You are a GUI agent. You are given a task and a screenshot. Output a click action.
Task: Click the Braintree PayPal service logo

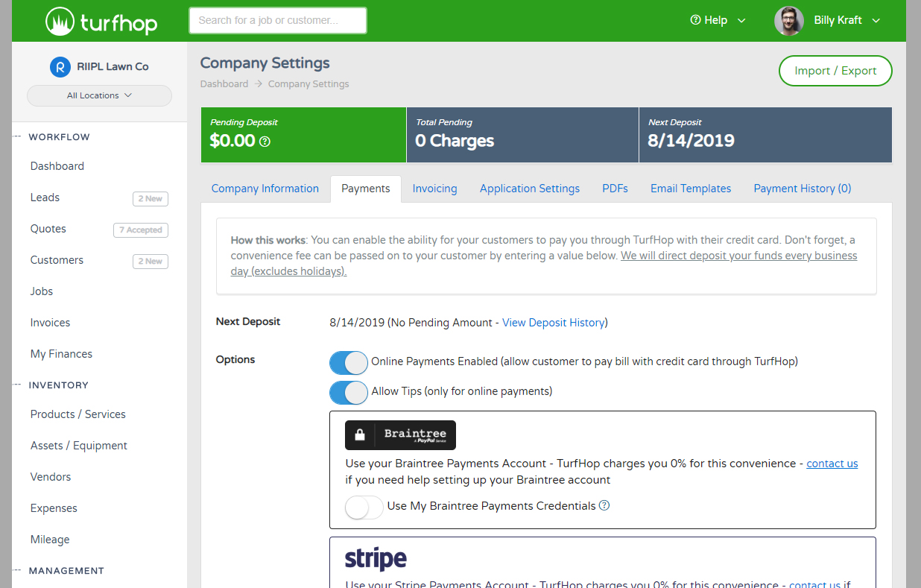[400, 435]
